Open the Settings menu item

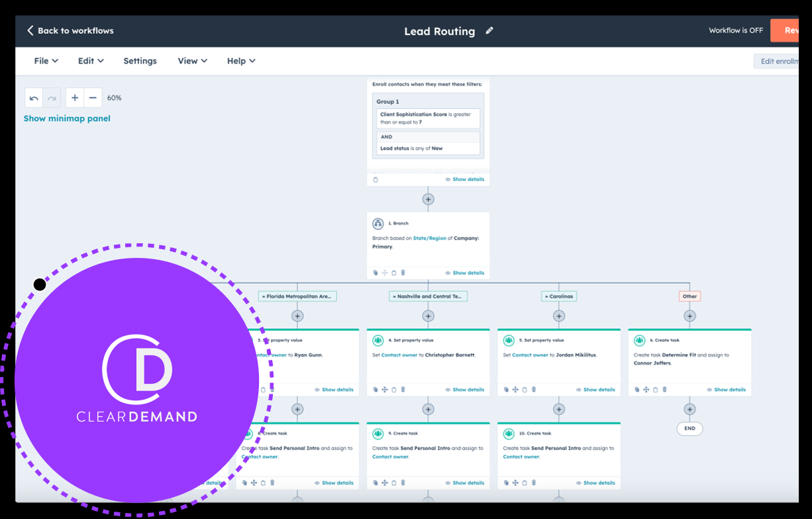click(140, 60)
